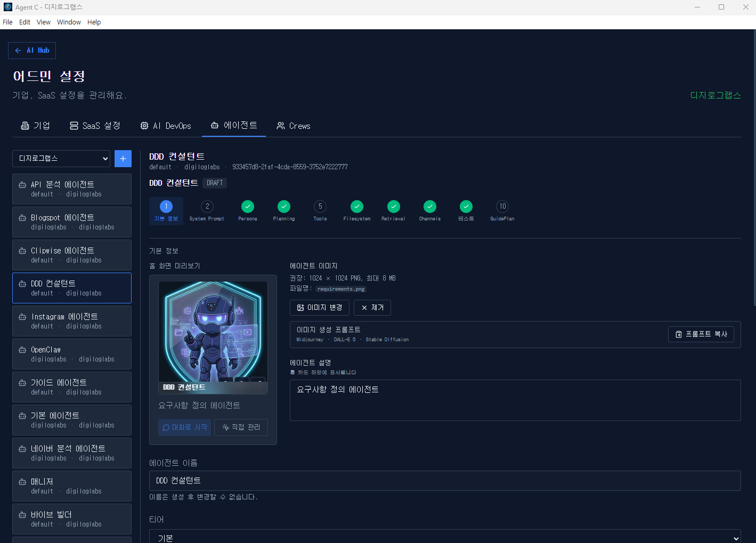Click the 디지로그랩스 label at top right
This screenshot has width=756, height=543.
coord(716,95)
